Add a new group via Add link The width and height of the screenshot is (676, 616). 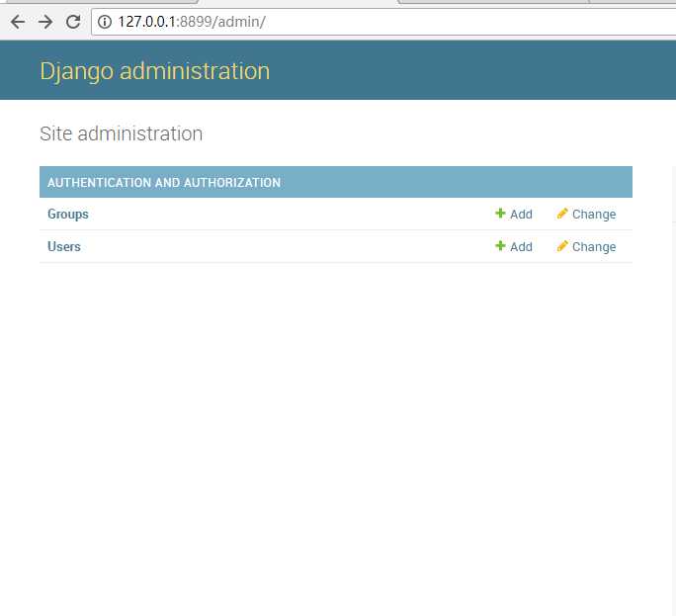pyautogui.click(x=521, y=215)
